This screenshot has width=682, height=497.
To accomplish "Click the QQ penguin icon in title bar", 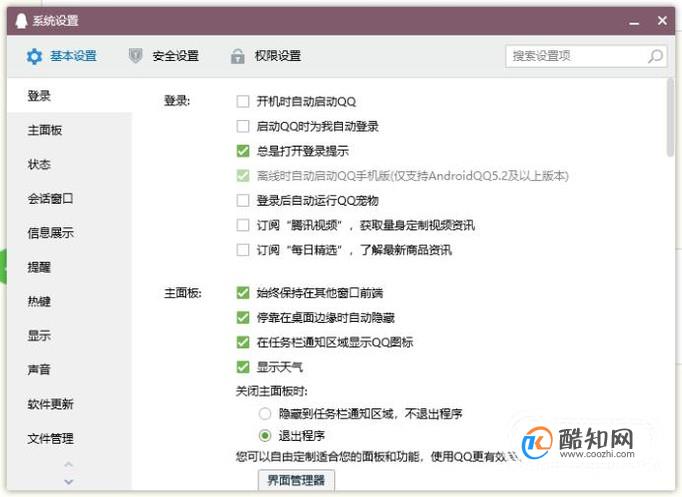I will pyautogui.click(x=21, y=20).
